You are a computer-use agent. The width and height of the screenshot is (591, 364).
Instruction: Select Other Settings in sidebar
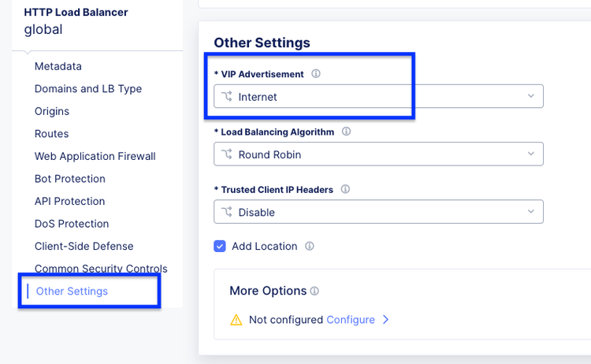[72, 292]
